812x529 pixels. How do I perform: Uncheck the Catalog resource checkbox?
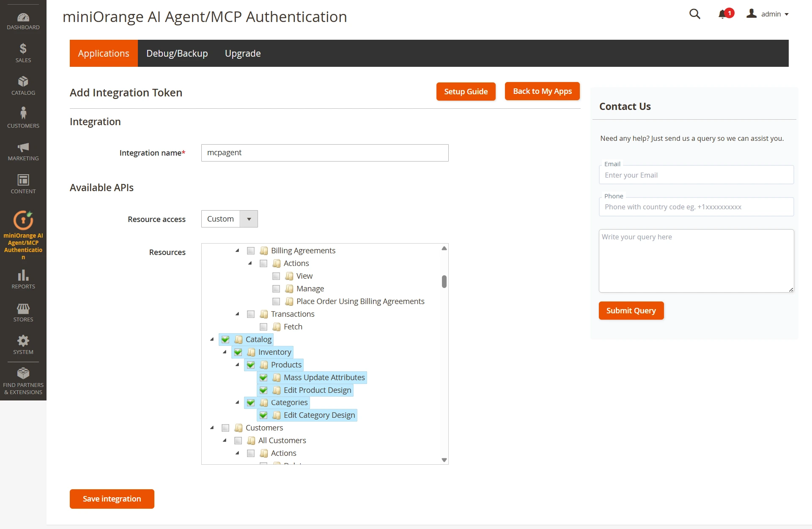point(225,340)
